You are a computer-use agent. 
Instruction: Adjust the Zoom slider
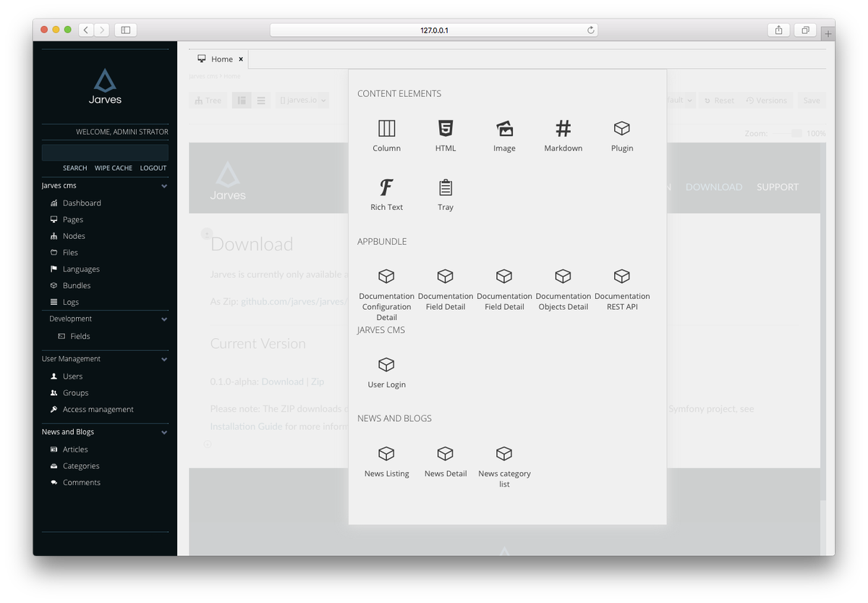[x=787, y=133]
